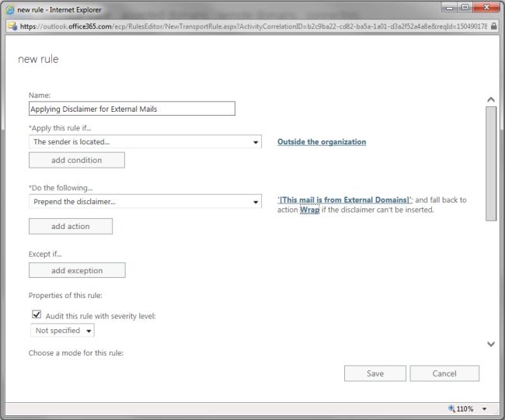Click the 'Wrap' fallback action link

pyautogui.click(x=309, y=210)
